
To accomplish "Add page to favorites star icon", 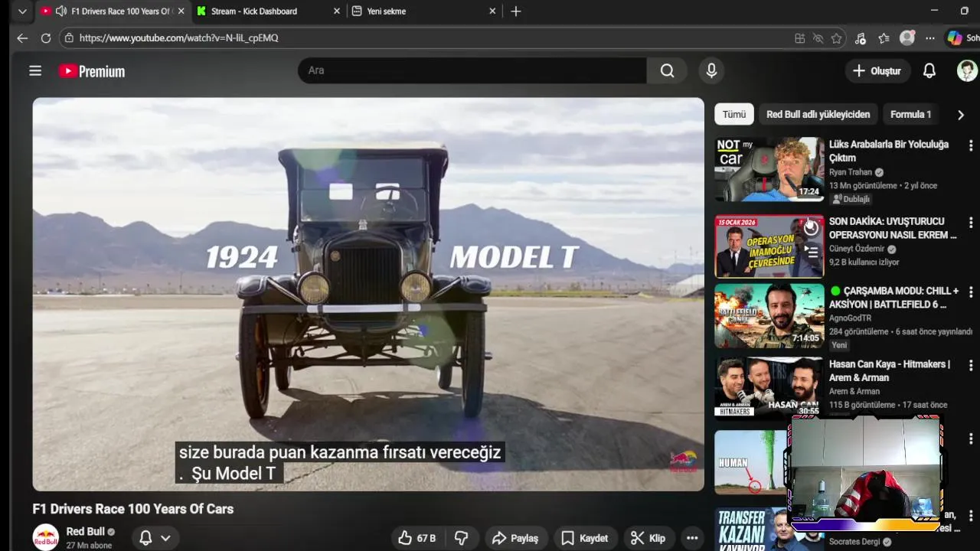I will coord(836,38).
